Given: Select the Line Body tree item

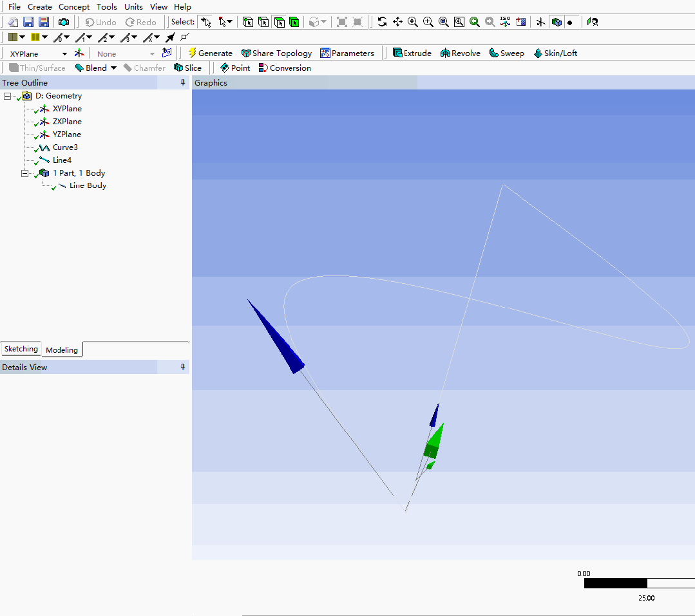Looking at the screenshot, I should tap(88, 185).
